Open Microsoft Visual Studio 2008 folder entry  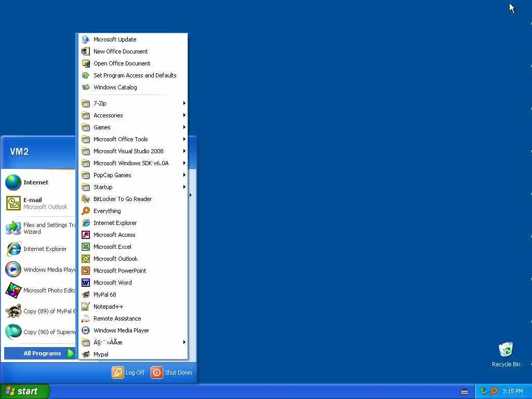(134, 151)
